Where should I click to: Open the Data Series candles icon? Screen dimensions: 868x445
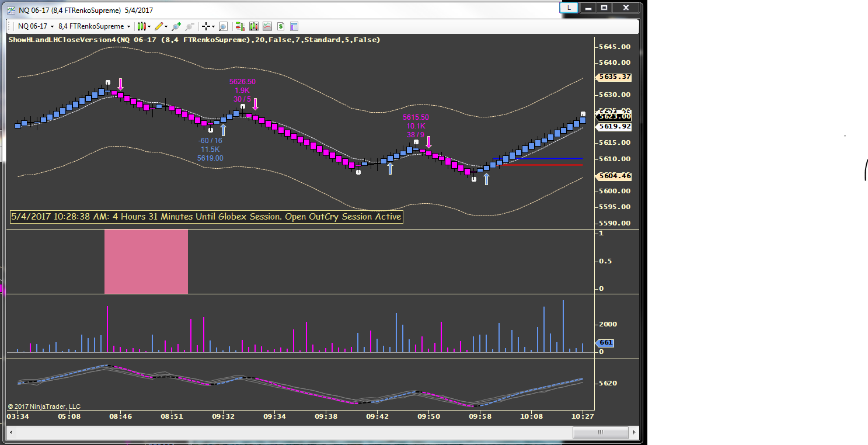[254, 26]
